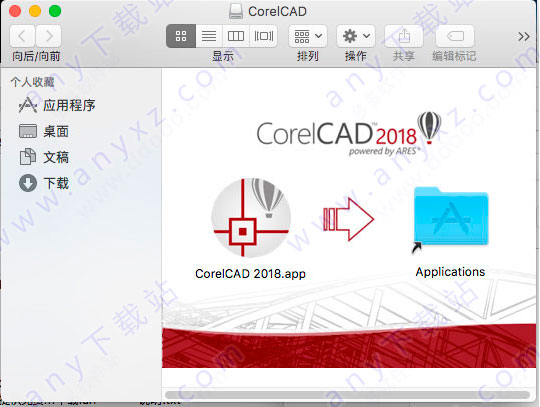
Task: Open the 操作 gear action menu
Action: click(356, 36)
